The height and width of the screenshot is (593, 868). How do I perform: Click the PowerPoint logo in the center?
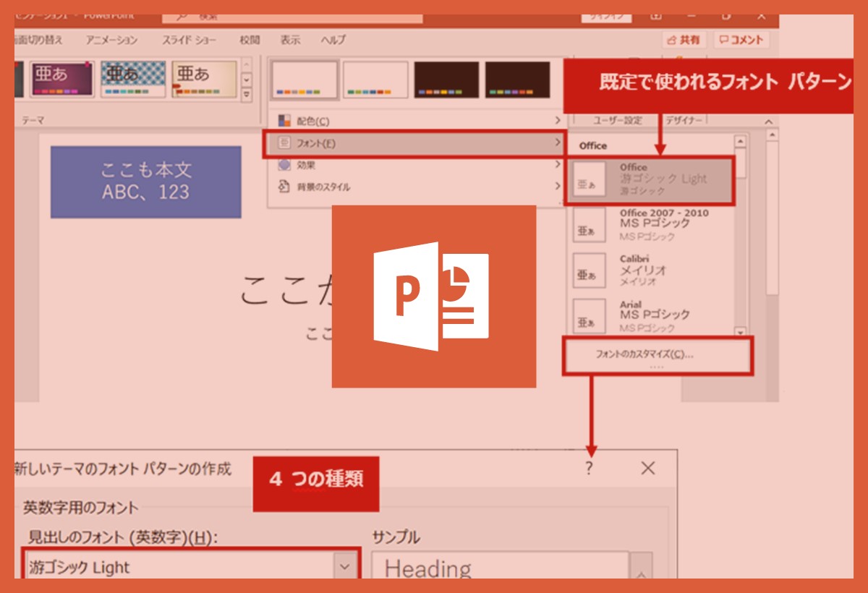(x=433, y=296)
